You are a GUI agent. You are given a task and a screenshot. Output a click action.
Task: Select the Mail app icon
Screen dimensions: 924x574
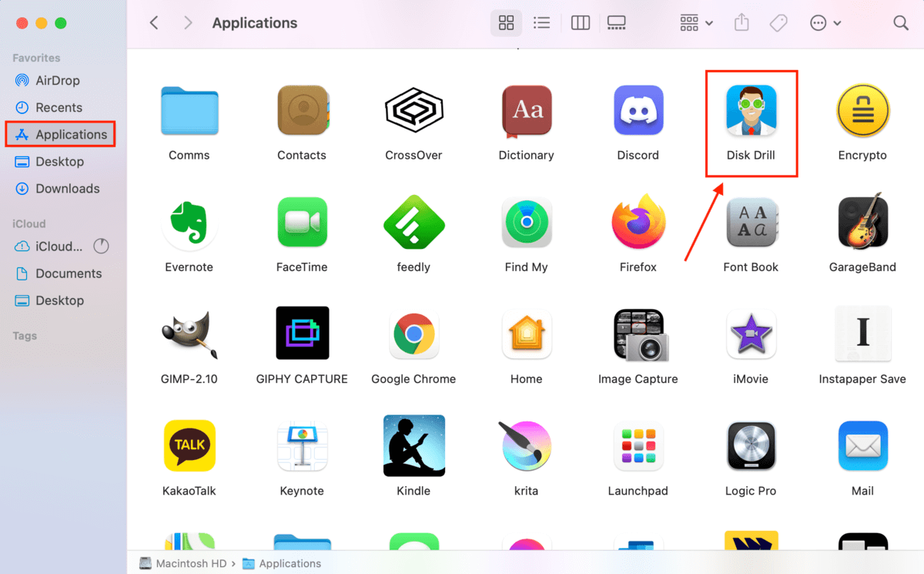pos(862,446)
